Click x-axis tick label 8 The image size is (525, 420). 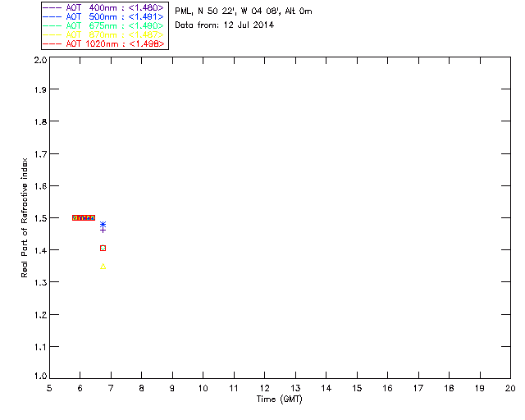click(142, 388)
